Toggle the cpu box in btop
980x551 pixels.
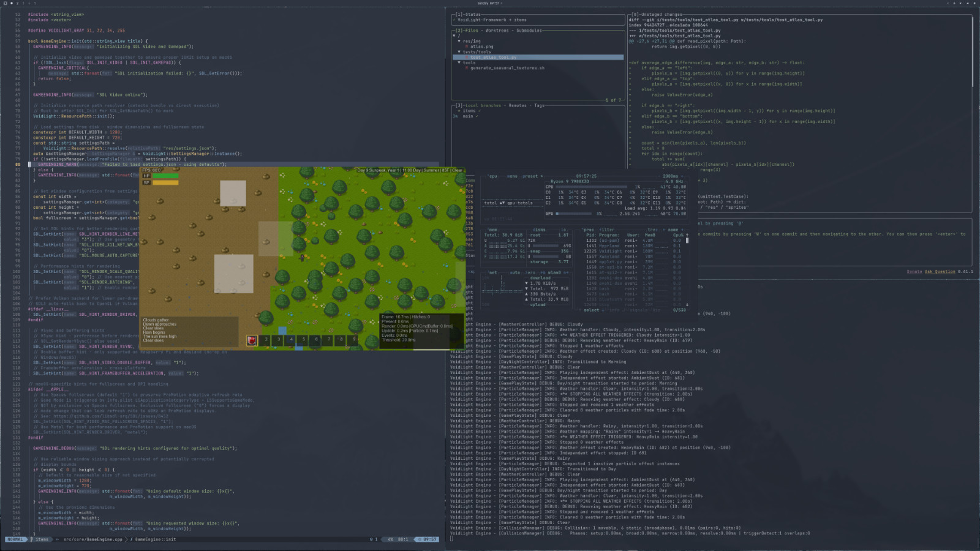[x=493, y=176]
